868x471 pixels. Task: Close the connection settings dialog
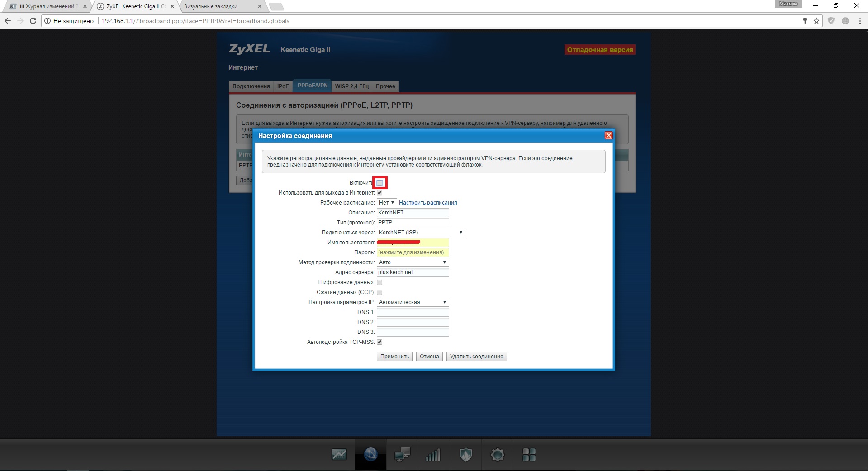click(x=608, y=135)
